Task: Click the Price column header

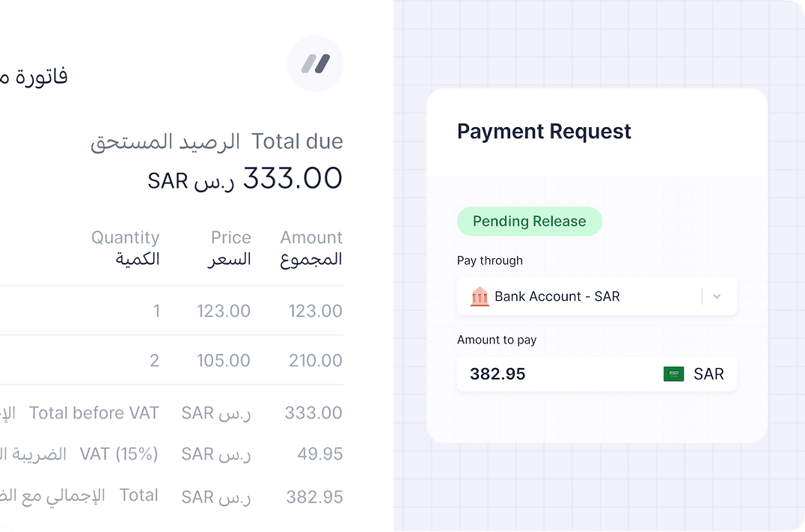Action: (x=230, y=238)
